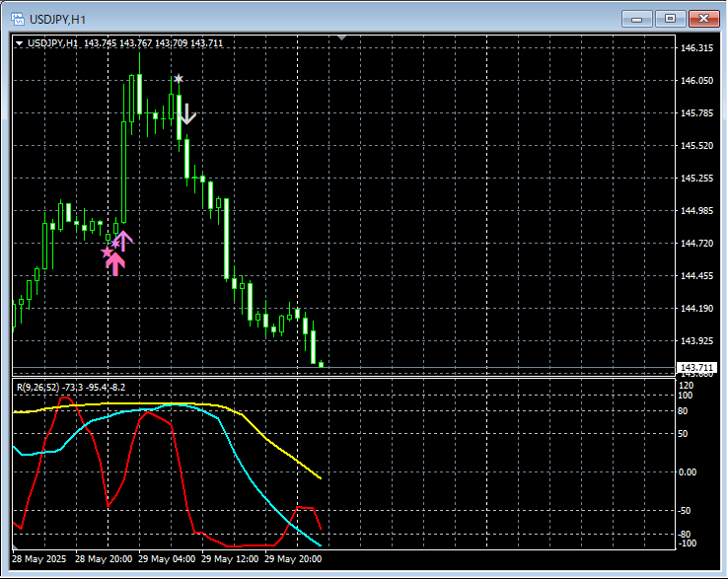Screen dimensions: 728x579
Task: Click the 144.720 price scale label
Action: (696, 243)
